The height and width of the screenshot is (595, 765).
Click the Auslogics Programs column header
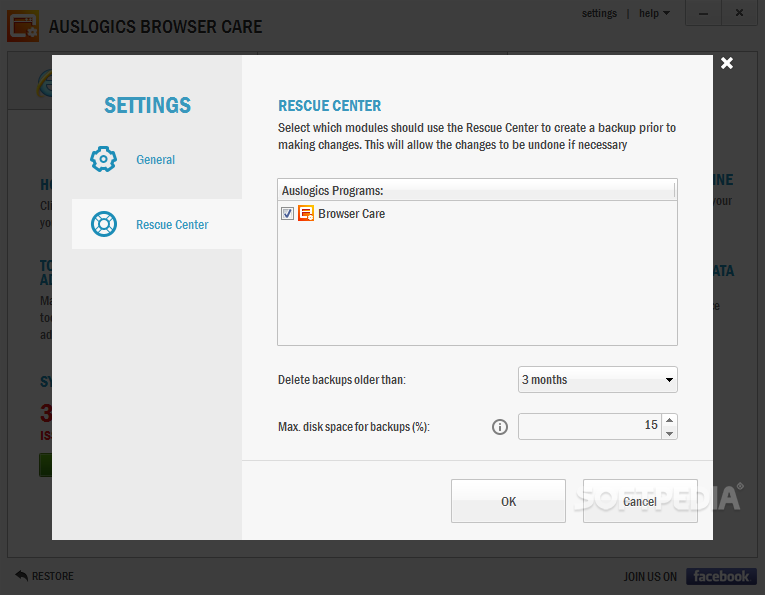pyautogui.click(x=476, y=190)
